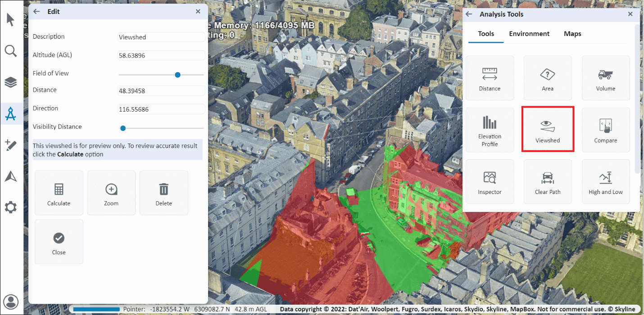This screenshot has height=315, width=644.
Task: Open the Volume analysis tool
Action: click(x=606, y=78)
